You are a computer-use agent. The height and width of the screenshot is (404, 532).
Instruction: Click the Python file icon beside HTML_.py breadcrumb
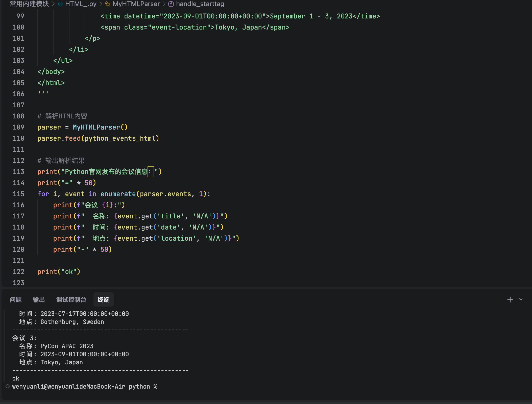[60, 4]
